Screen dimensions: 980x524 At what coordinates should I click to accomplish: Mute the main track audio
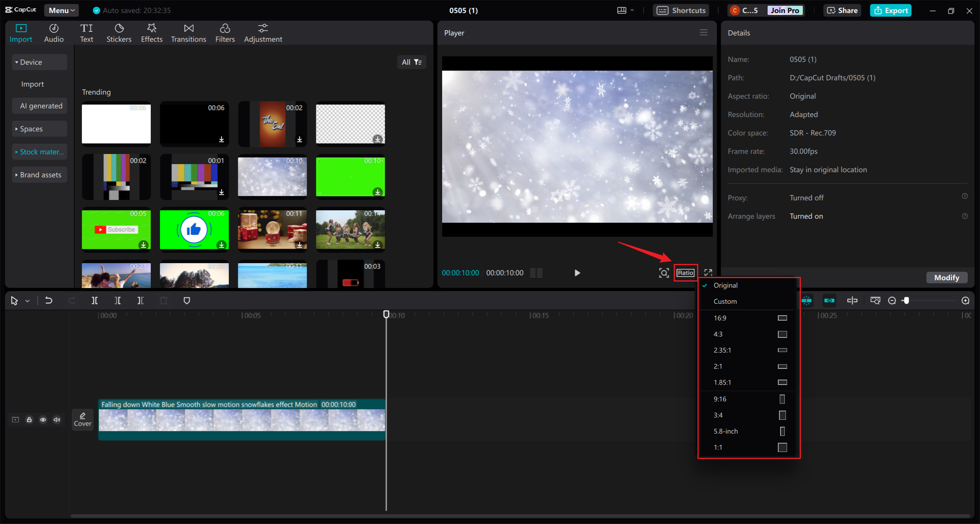pyautogui.click(x=57, y=419)
